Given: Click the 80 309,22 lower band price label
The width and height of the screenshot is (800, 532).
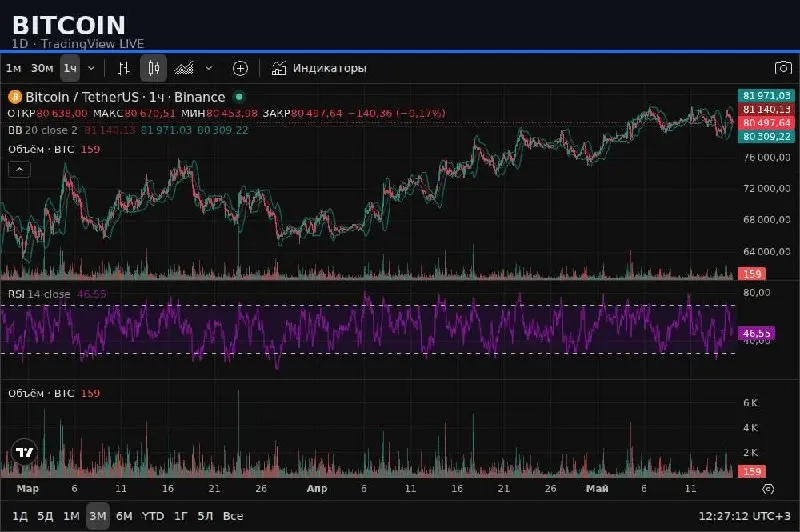Looking at the screenshot, I should (766, 137).
